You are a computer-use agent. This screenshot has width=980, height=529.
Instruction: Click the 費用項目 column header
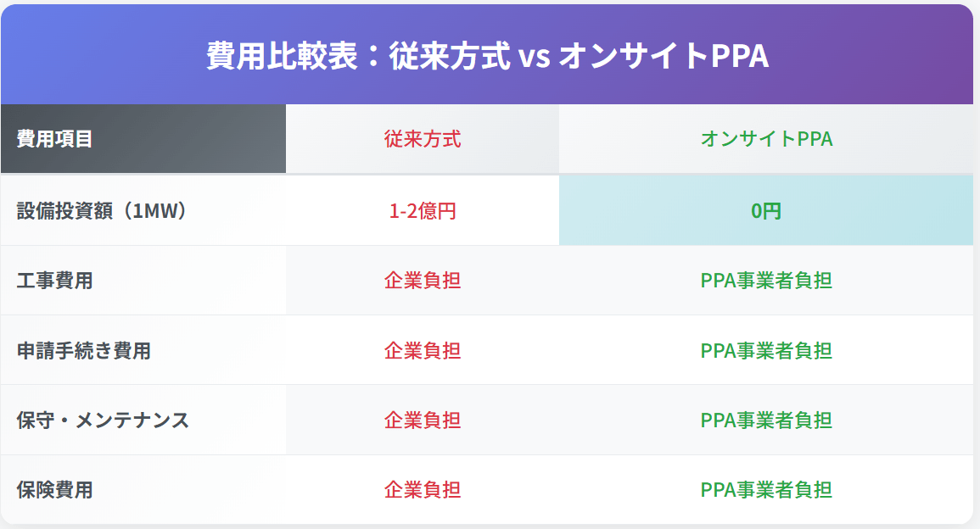point(55,139)
